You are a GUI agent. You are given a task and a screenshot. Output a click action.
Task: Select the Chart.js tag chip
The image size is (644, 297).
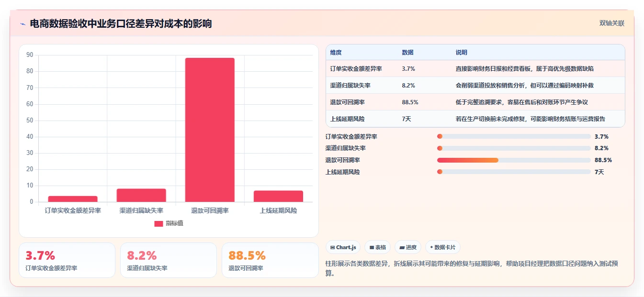[x=343, y=247]
